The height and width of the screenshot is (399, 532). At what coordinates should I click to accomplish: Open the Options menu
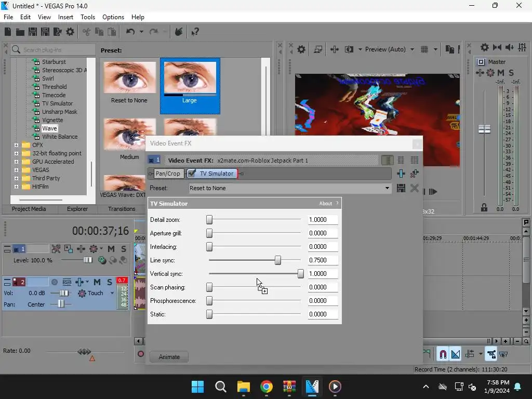pyautogui.click(x=113, y=17)
